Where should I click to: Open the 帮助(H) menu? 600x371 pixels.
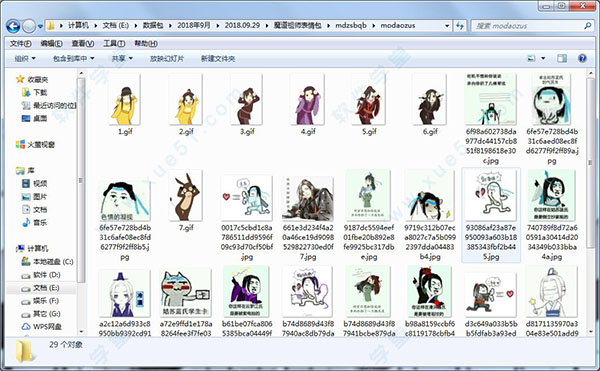[x=146, y=44]
